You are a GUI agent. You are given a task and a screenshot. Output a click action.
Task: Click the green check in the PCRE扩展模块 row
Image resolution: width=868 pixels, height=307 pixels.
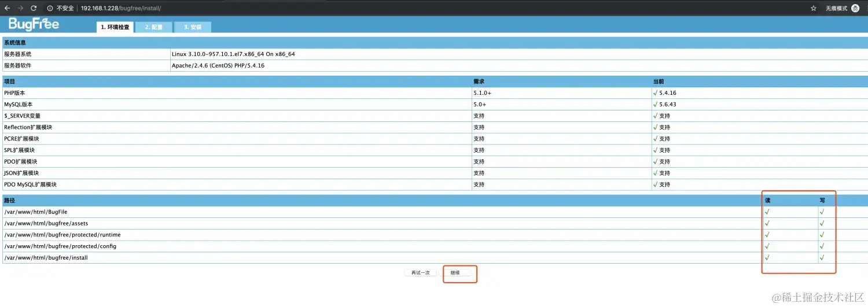tap(655, 139)
